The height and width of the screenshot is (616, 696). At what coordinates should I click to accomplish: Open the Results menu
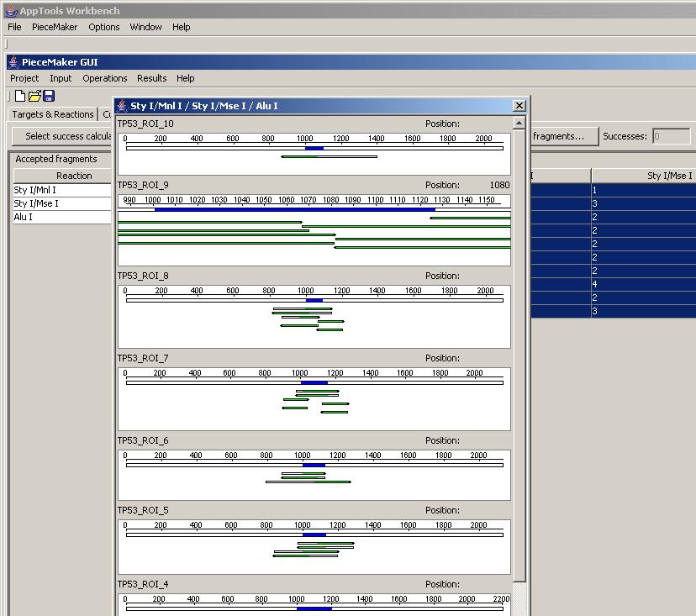pos(152,78)
